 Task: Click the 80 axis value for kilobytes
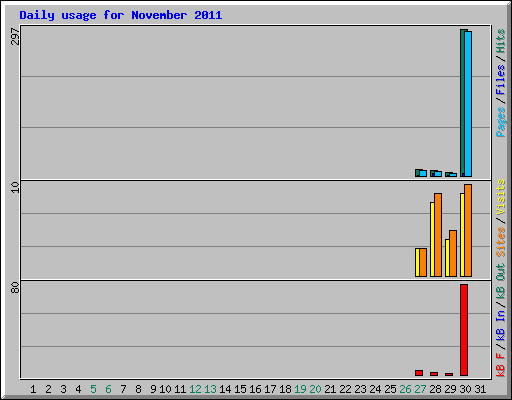(15, 287)
